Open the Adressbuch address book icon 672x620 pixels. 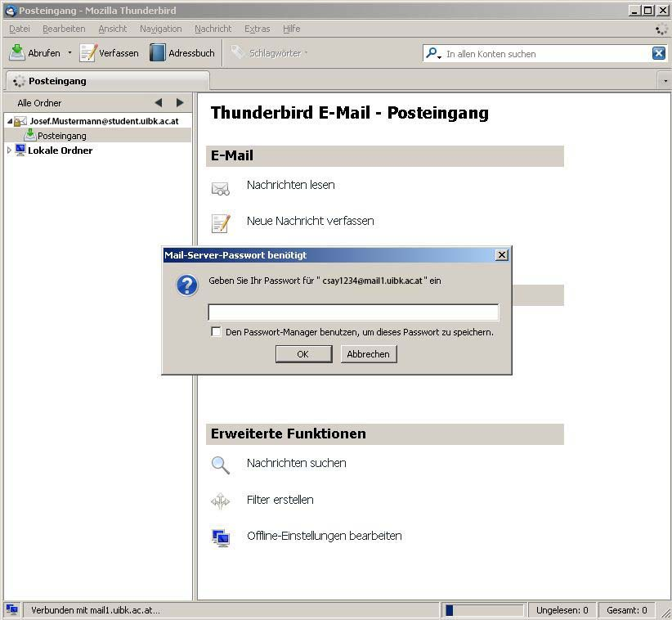click(x=158, y=52)
